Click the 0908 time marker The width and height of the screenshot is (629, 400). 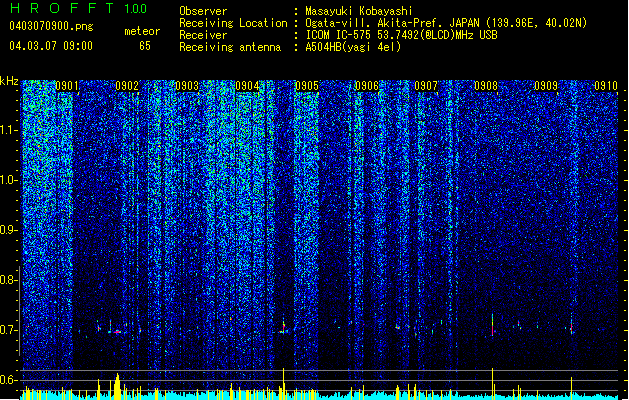[x=486, y=86]
